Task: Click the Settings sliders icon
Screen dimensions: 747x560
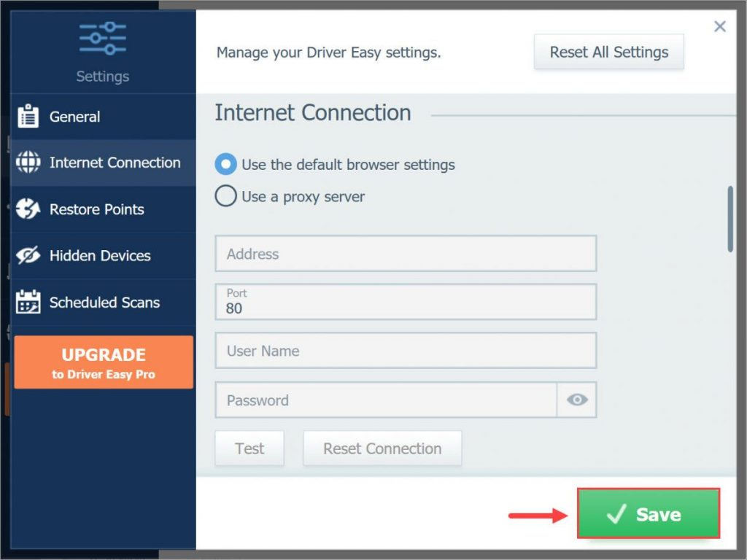Action: (103, 39)
